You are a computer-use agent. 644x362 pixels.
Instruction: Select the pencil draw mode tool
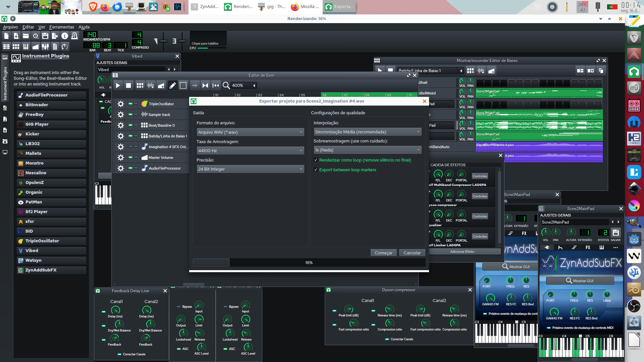pos(172,85)
